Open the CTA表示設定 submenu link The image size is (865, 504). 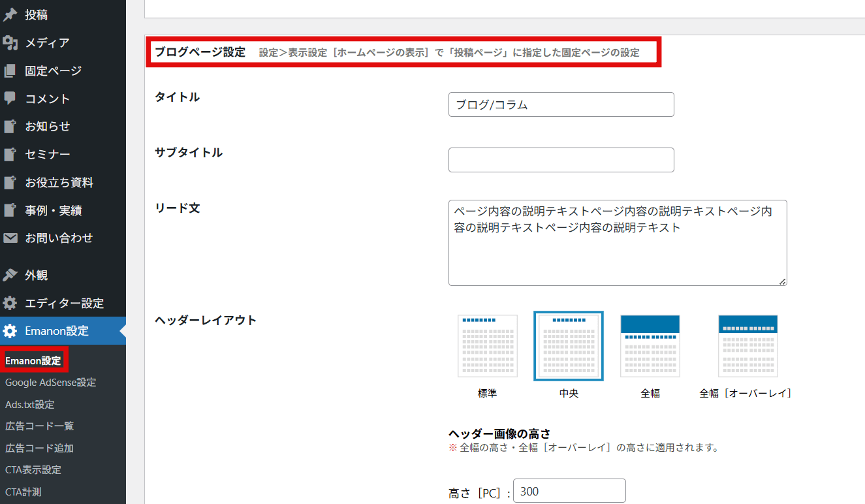click(x=33, y=470)
